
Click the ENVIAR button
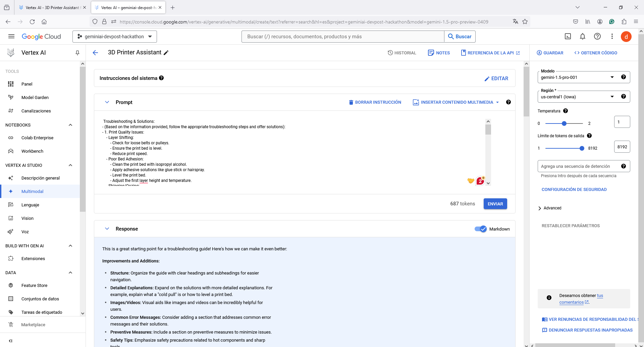coord(495,204)
